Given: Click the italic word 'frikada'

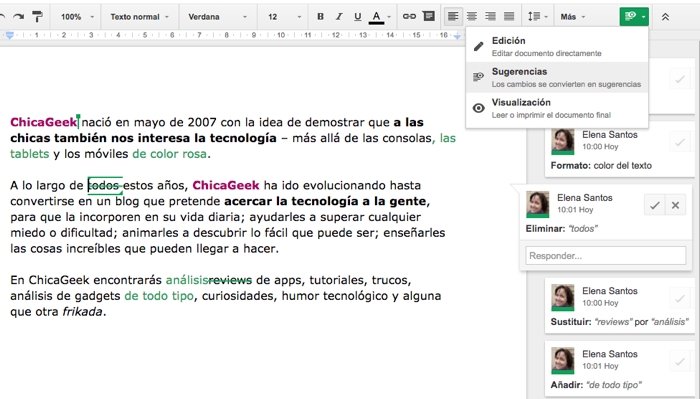Looking at the screenshot, I should click(83, 312).
